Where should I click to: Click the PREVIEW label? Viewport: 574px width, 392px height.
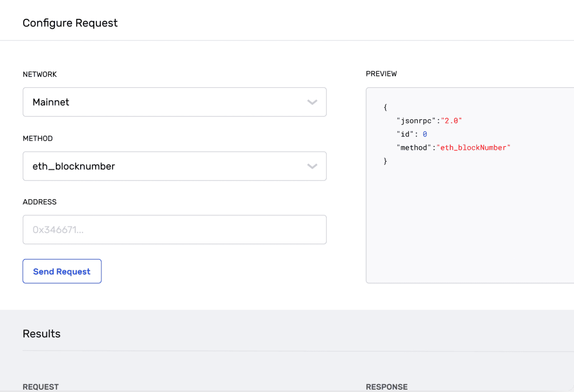(x=381, y=74)
